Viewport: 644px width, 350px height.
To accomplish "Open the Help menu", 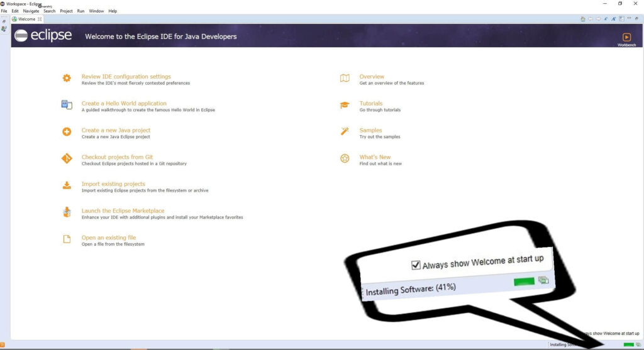I will pyautogui.click(x=113, y=11).
